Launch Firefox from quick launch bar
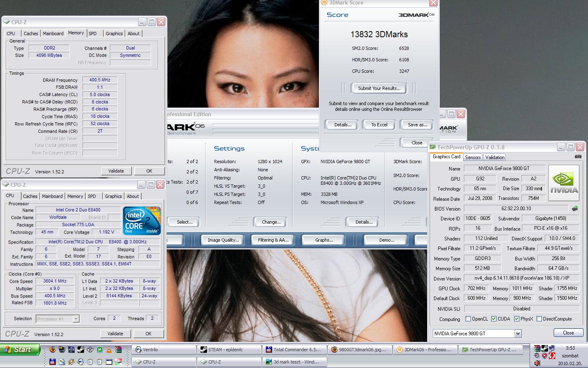The image size is (588, 368). click(53, 350)
